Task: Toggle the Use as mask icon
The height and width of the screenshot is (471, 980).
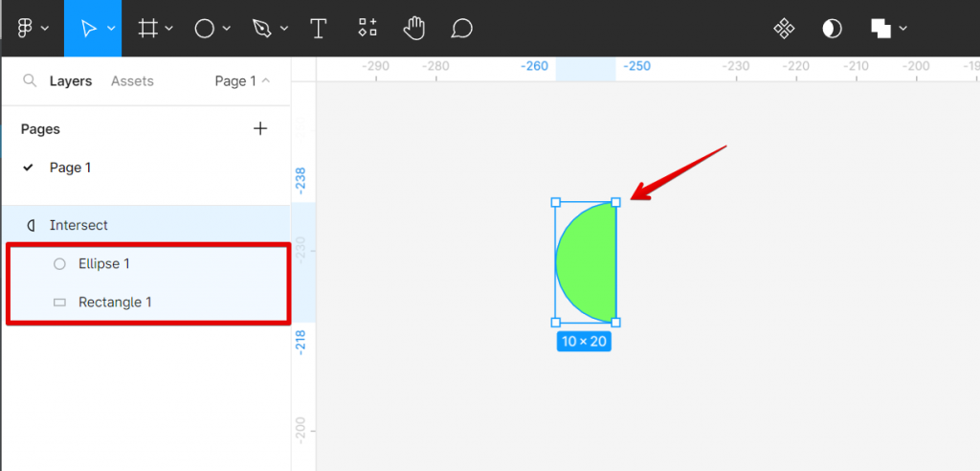Action: 832,29
